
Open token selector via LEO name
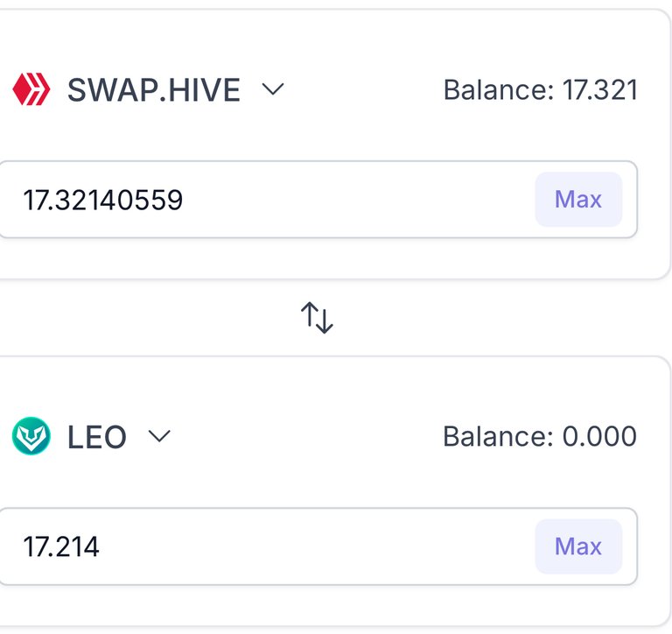click(x=97, y=437)
